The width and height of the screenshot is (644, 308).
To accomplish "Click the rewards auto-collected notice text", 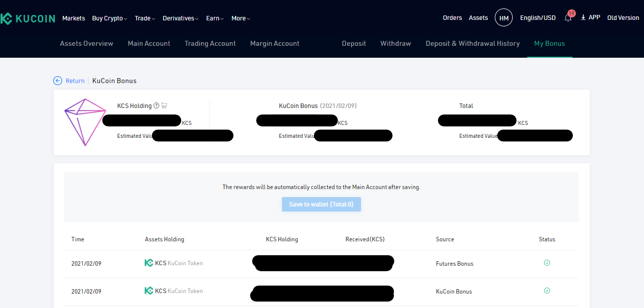I will [321, 187].
